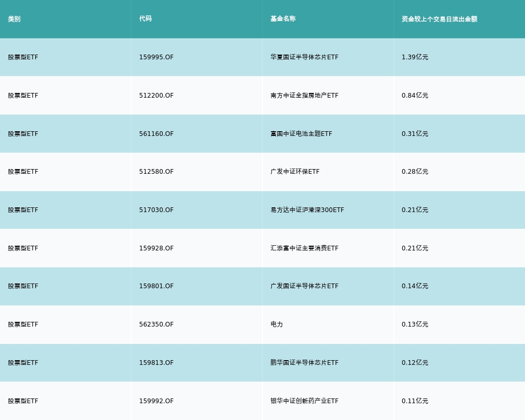Screen dimensions: 525x420
Task: Select code 517030.OF
Action: pyautogui.click(x=156, y=210)
